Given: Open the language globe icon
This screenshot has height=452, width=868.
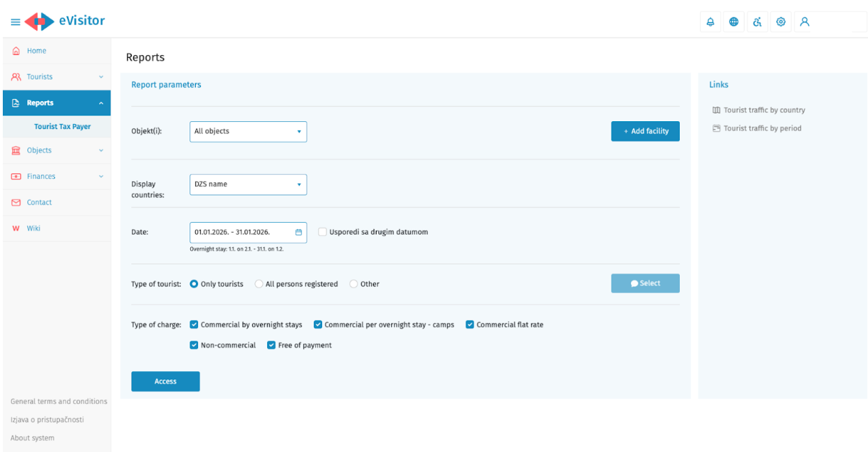Looking at the screenshot, I should 733,22.
